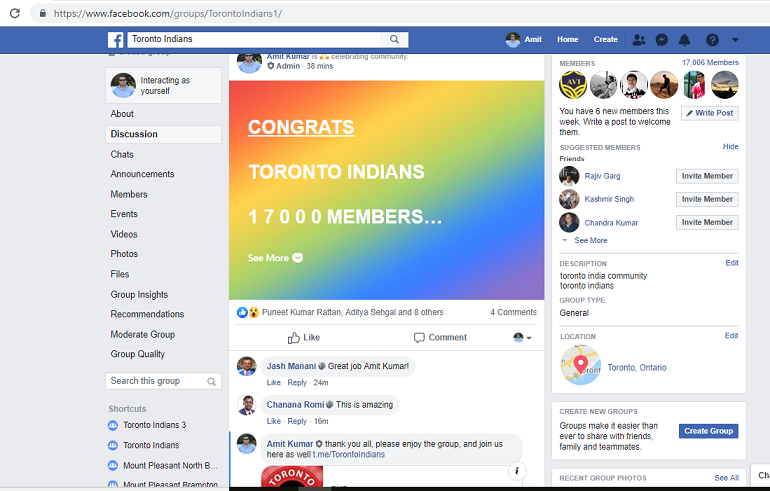
Task: Click the Create Group button
Action: click(708, 431)
